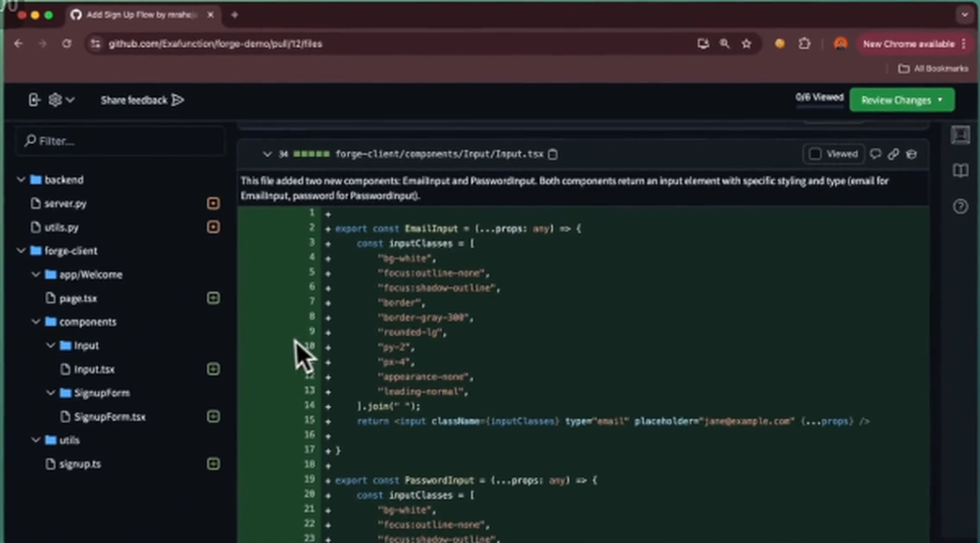Select Add Sign Up Flow browser tab

[141, 15]
